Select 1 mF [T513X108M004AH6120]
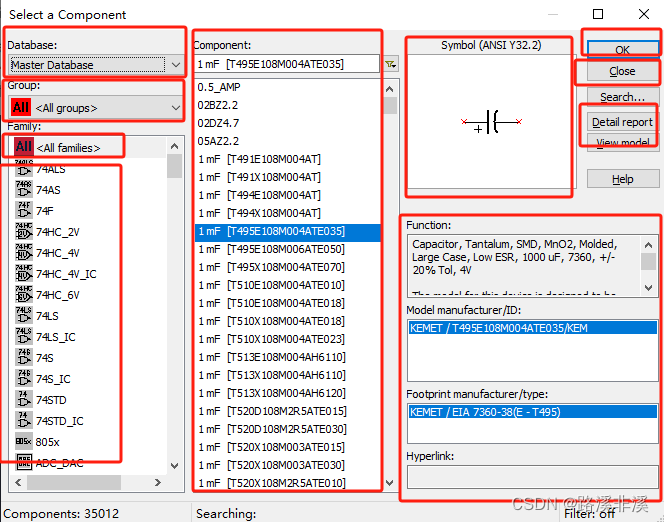Image resolution: width=664 pixels, height=522 pixels. (x=288, y=393)
